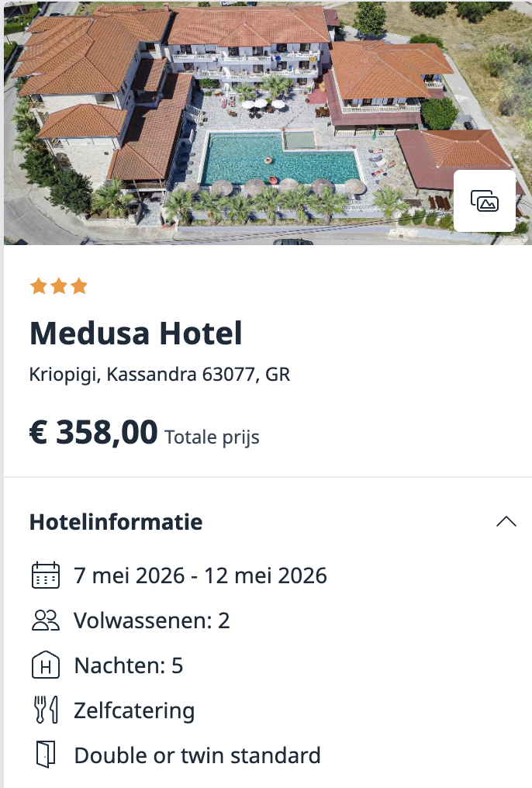Open the aerial hotel photo at the top
Viewport: 532px width, 788px height.
(x=266, y=120)
